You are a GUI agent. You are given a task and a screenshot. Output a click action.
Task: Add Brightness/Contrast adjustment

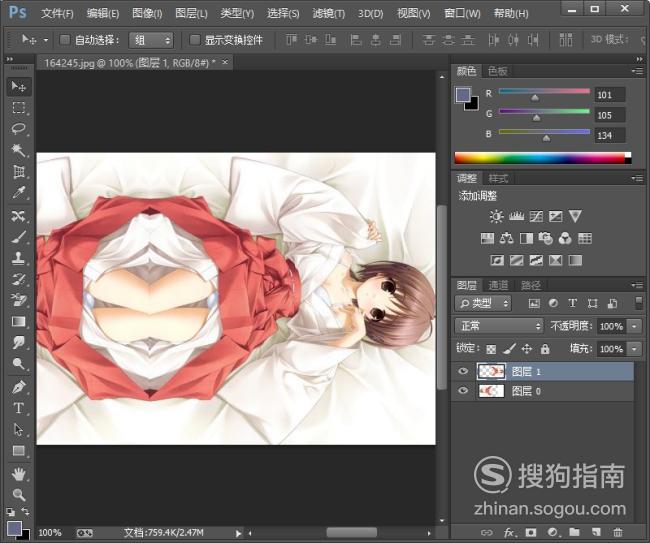click(496, 216)
